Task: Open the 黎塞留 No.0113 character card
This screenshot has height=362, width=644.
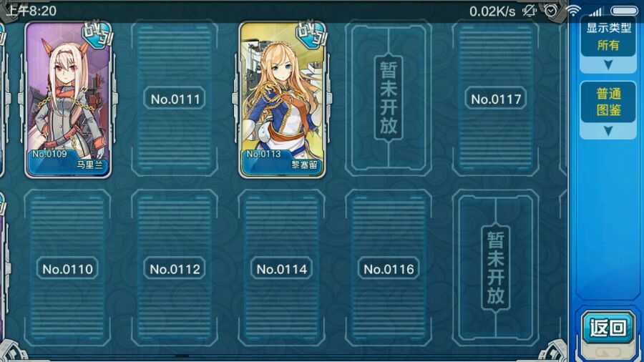Action: 282,99
